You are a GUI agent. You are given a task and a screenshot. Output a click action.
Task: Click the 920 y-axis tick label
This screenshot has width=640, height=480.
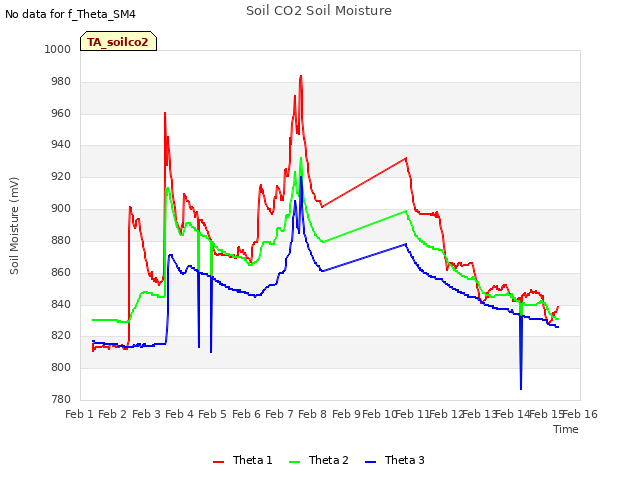coord(61,176)
